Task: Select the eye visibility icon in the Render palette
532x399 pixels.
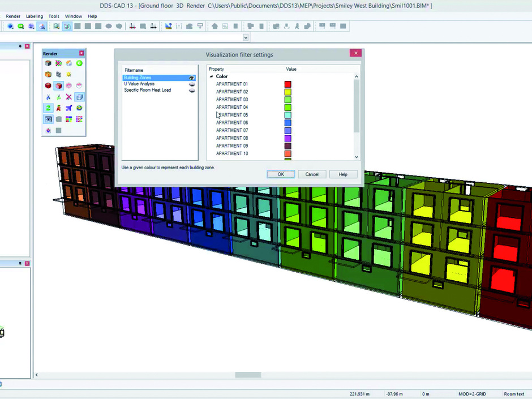Action: pyautogui.click(x=48, y=119)
